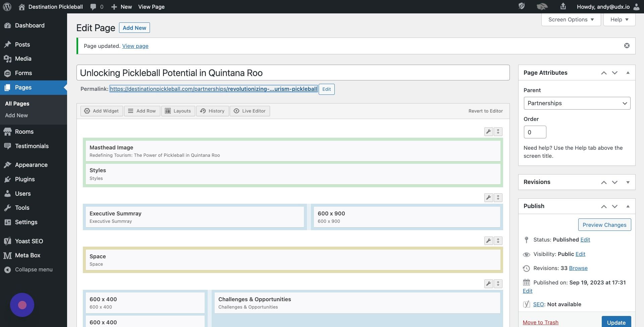
Task: Open Settings in sidebar
Action: click(34, 222)
